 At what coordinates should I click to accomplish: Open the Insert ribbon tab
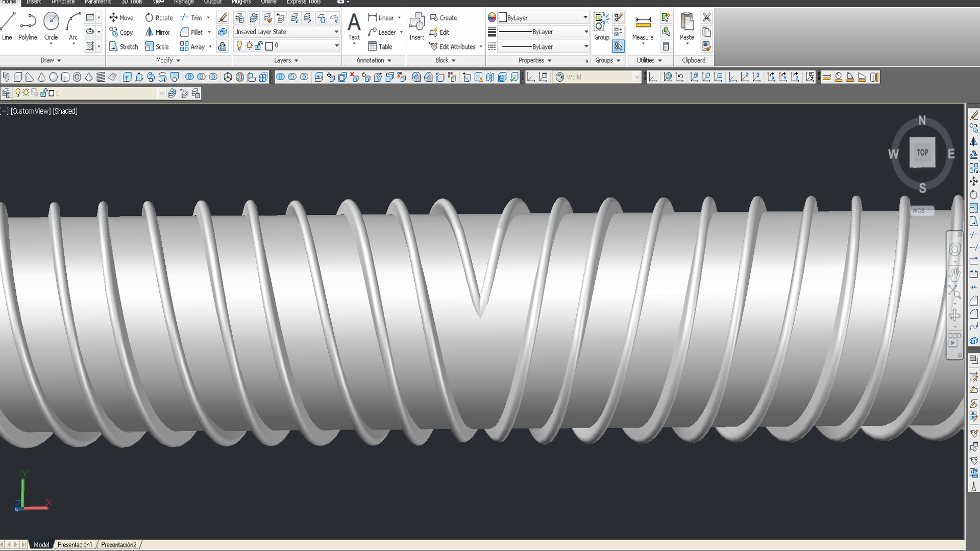pos(34,2)
